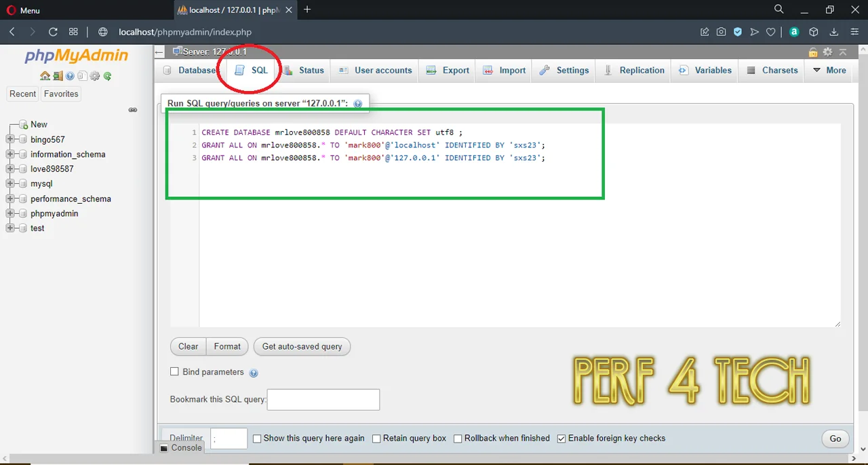
Task: Open the Status tab
Action: 304,70
